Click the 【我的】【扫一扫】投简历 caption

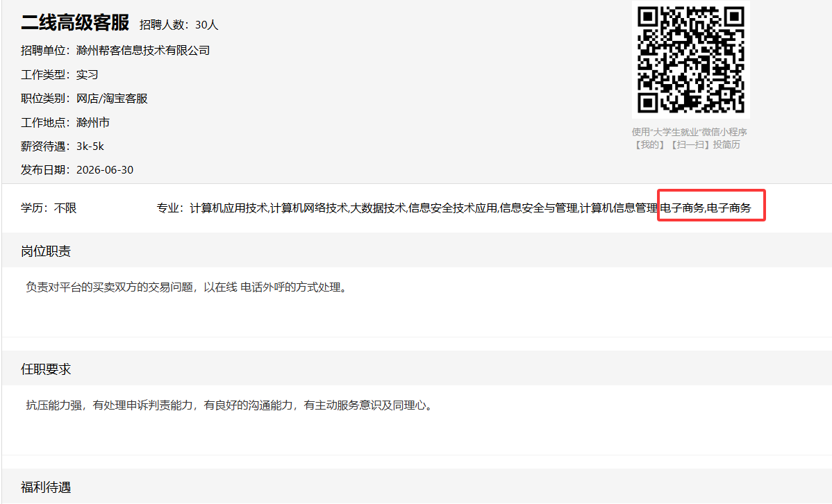pos(687,144)
